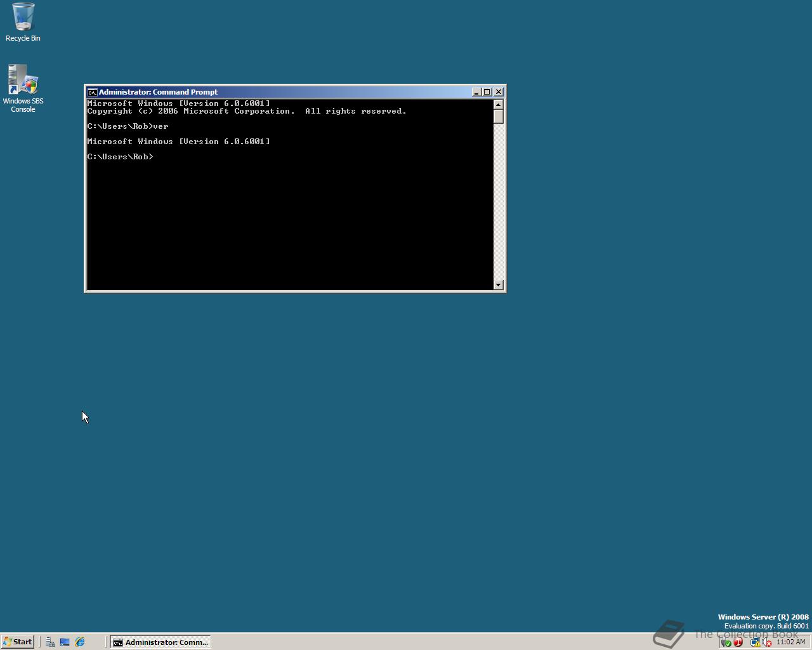Click the muted volume tray icon
This screenshot has height=650, width=812.
766,642
